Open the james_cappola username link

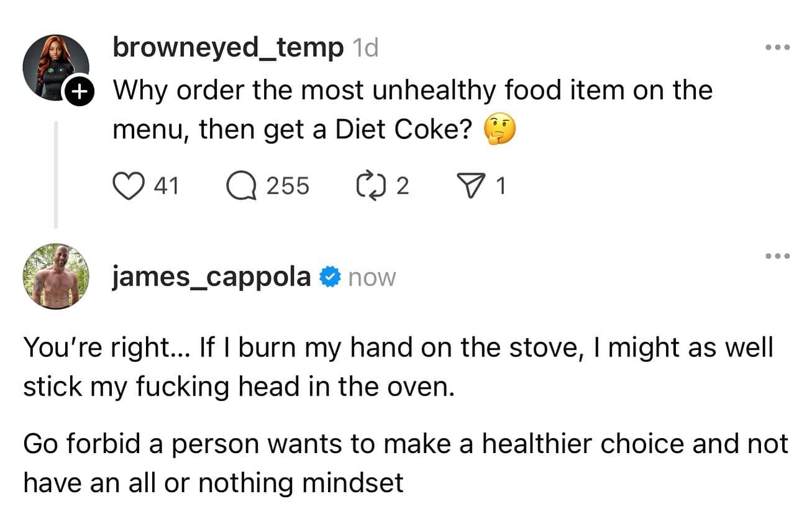[x=211, y=277]
